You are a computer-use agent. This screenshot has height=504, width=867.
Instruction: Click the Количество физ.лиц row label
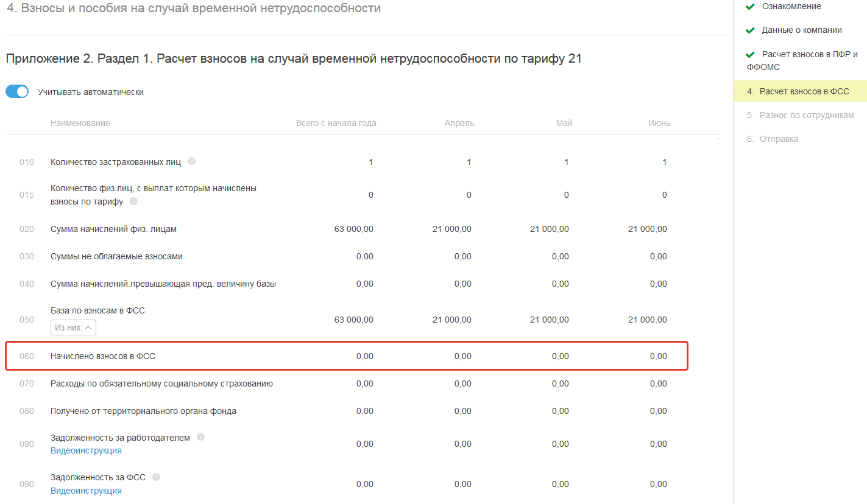coord(154,195)
